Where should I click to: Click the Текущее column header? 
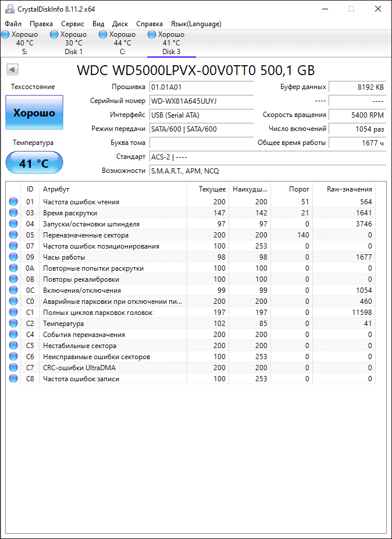click(x=208, y=189)
